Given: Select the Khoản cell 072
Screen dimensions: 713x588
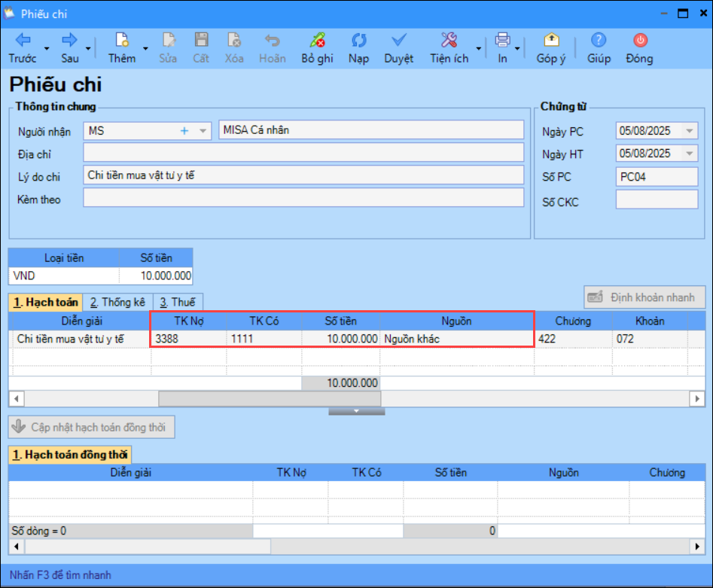Looking at the screenshot, I should tap(651, 339).
